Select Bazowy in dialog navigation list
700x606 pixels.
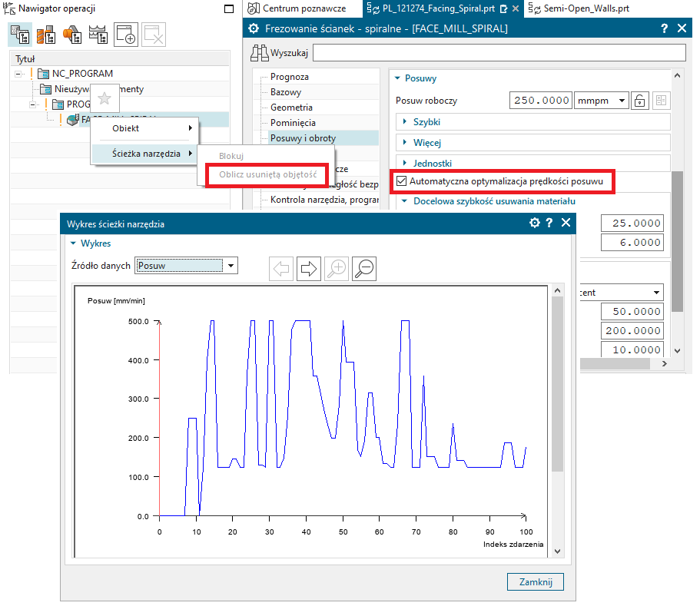tap(286, 92)
